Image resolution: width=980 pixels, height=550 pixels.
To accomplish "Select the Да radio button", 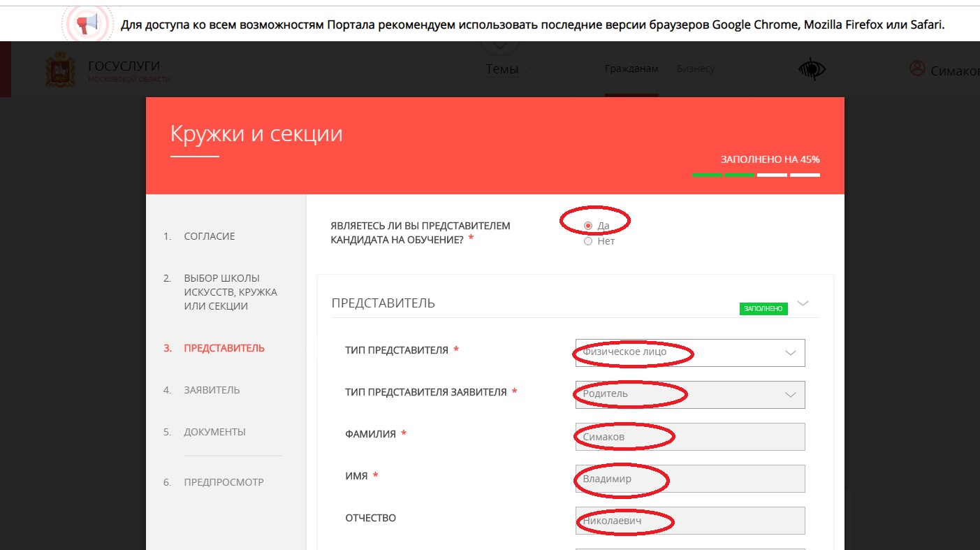I will coord(588,226).
